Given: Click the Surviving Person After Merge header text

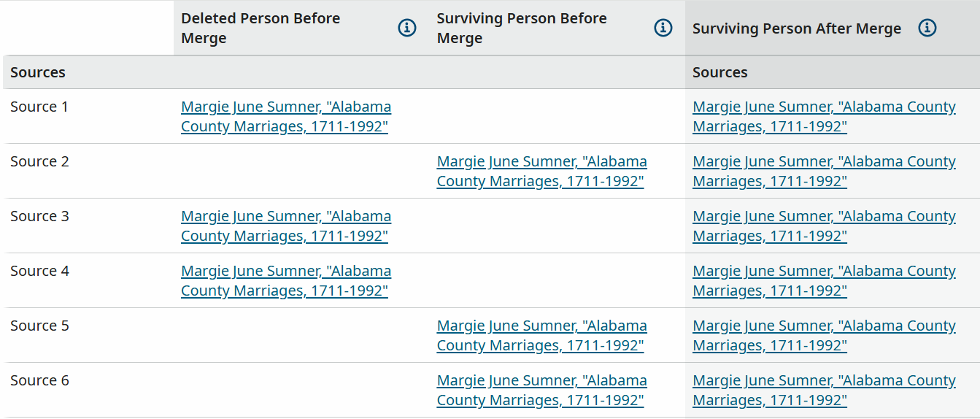Looking at the screenshot, I should point(796,28).
